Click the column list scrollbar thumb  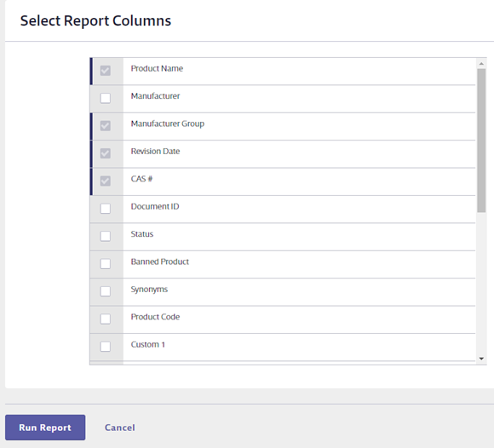[481, 141]
